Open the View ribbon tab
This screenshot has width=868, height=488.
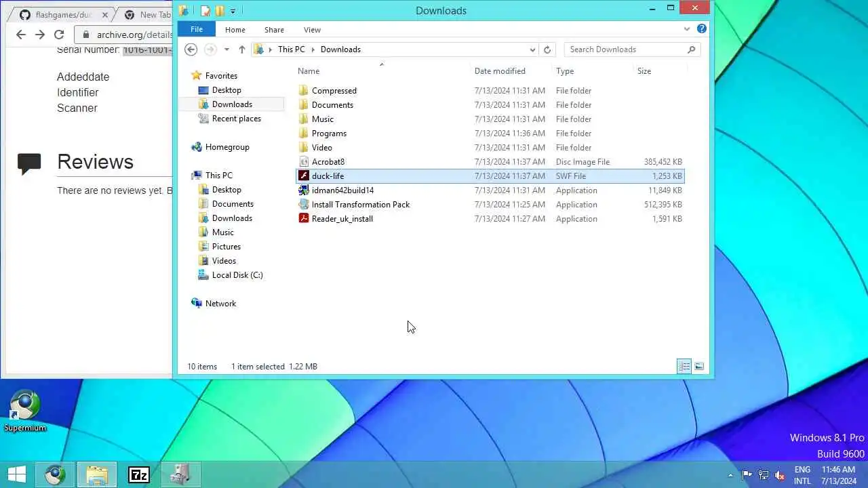(312, 29)
